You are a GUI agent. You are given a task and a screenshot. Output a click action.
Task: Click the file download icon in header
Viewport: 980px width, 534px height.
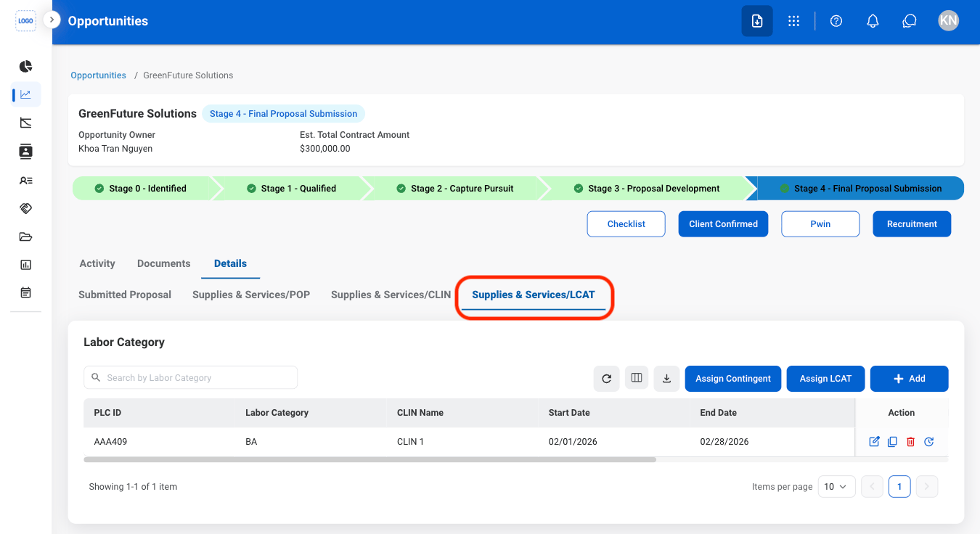(x=757, y=21)
